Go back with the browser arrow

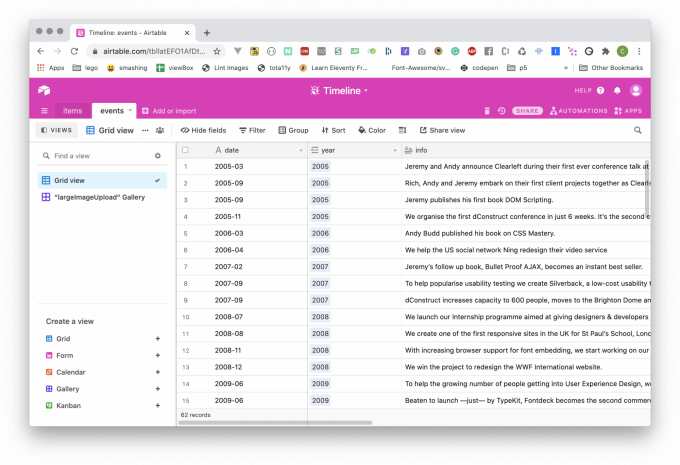[x=41, y=51]
